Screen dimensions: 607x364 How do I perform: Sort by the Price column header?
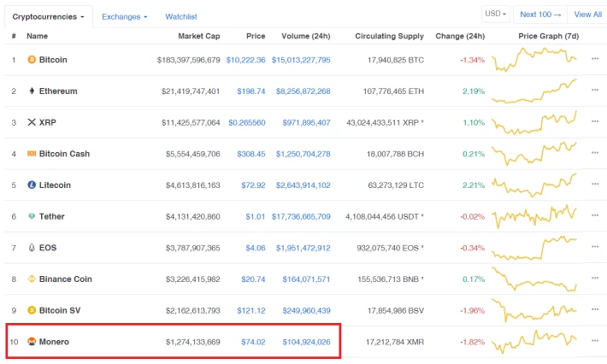[x=256, y=36]
